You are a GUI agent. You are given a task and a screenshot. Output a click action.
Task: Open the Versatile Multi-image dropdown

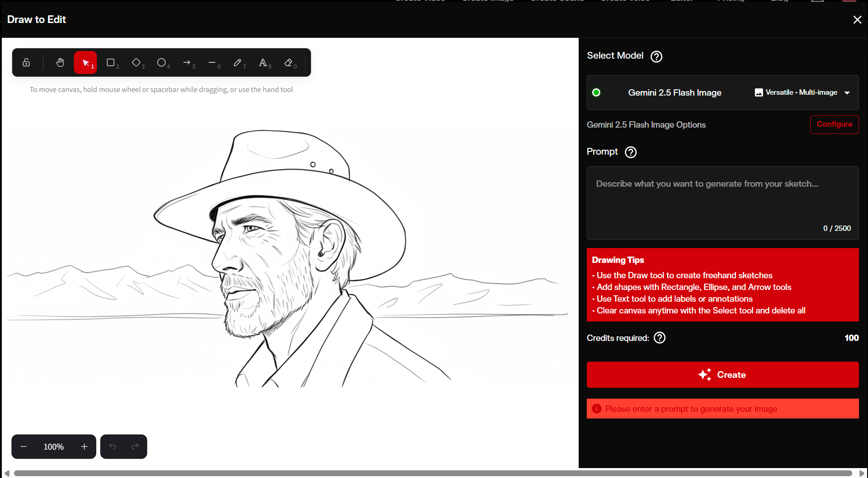[x=802, y=92]
